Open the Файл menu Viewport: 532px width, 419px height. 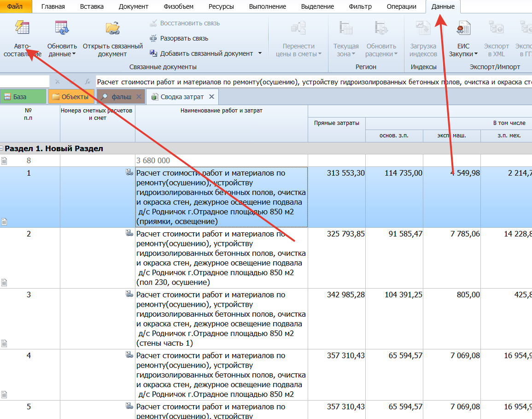pos(15,6)
